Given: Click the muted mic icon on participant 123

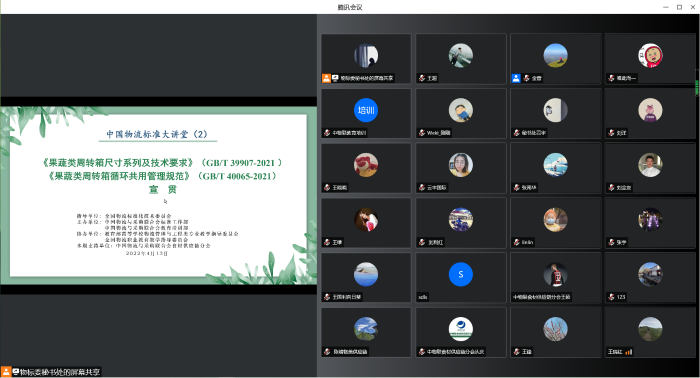Looking at the screenshot, I should click(612, 297).
